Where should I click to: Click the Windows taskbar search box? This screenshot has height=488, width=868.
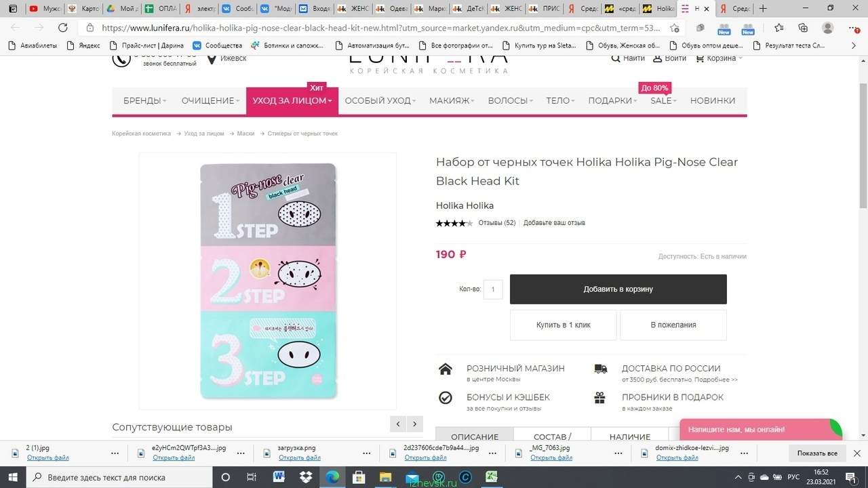tap(118, 477)
